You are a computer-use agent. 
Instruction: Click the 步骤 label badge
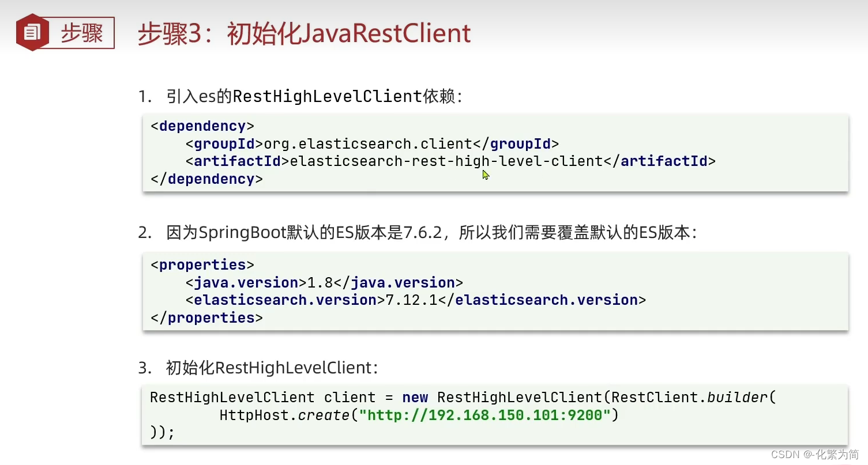point(81,33)
